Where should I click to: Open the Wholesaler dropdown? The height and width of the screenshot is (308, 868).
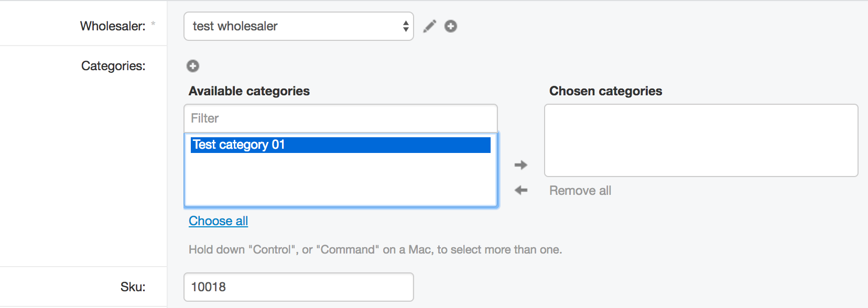coord(299,26)
